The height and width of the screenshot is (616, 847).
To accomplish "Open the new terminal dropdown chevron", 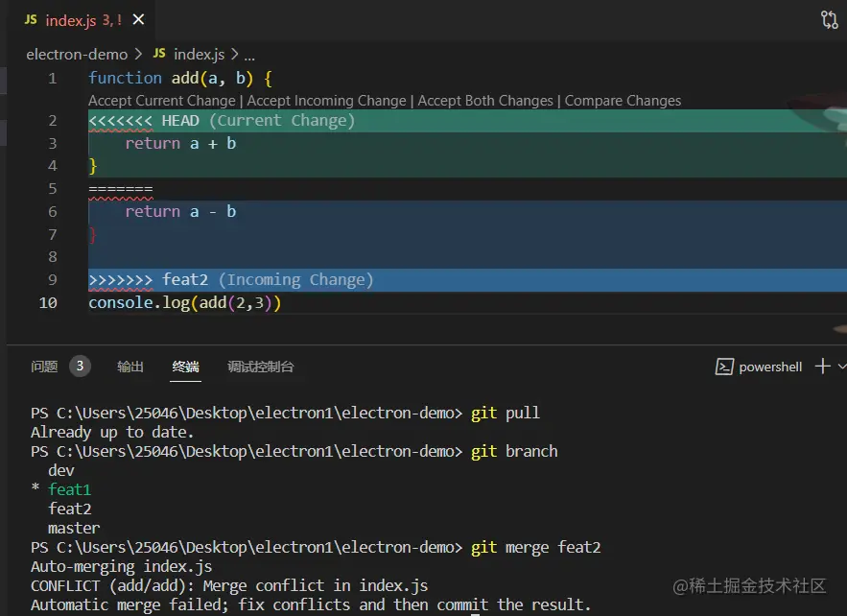I will point(842,367).
